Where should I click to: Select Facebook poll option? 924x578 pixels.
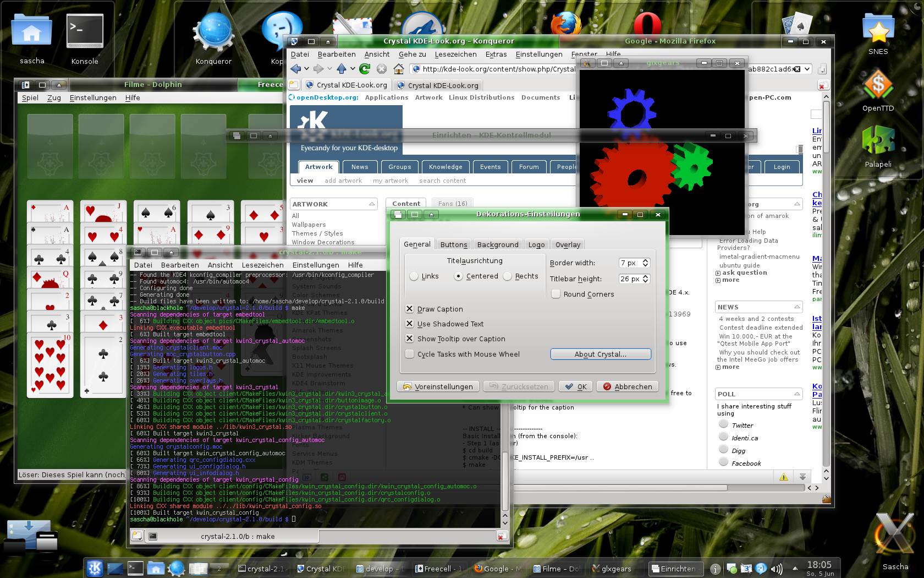tap(724, 462)
